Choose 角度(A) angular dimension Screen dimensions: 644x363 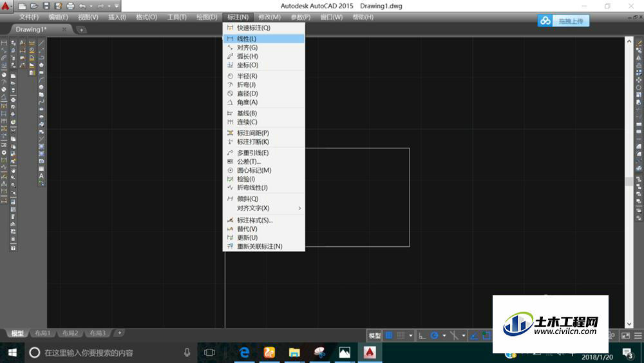[x=263, y=102]
